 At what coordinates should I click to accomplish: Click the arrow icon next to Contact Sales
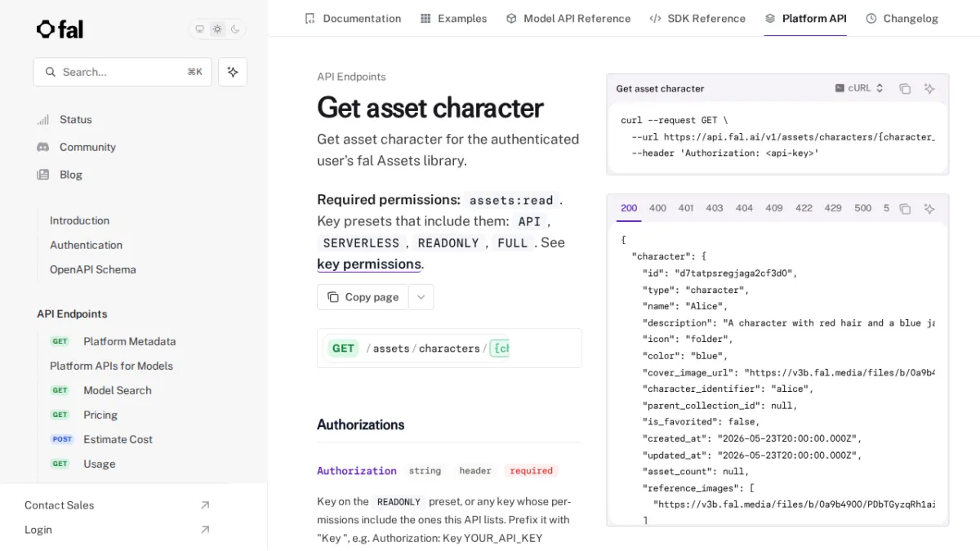tap(205, 505)
